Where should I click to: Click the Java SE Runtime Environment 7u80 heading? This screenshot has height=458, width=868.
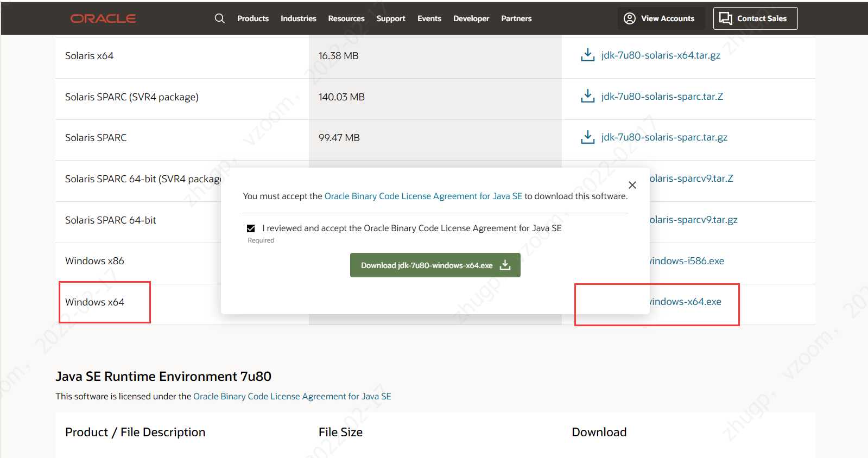163,376
